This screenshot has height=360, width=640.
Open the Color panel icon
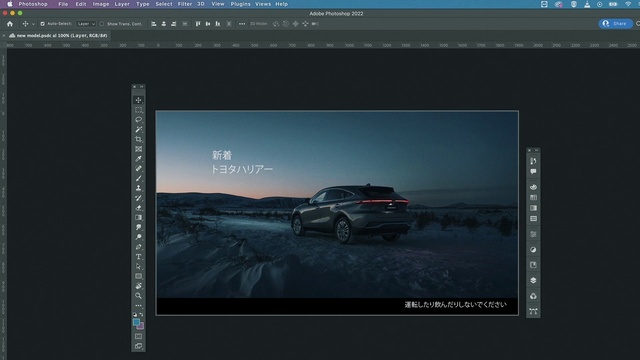coord(533,187)
